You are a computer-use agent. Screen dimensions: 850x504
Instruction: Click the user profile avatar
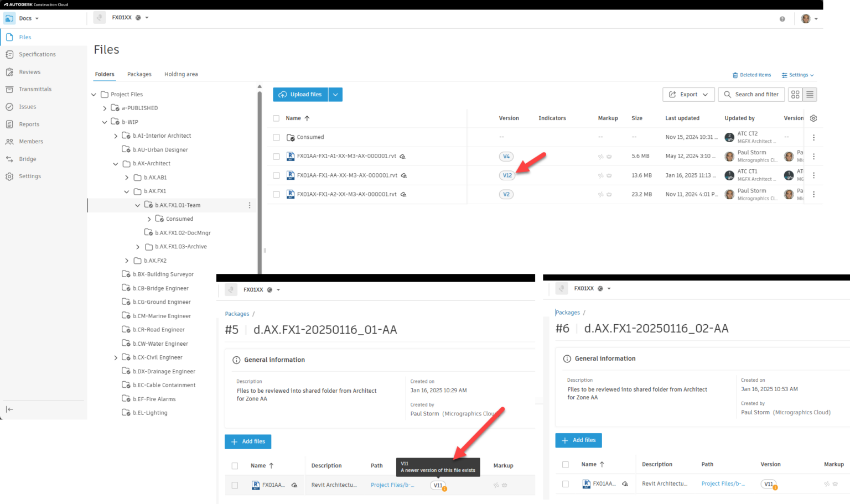806,19
